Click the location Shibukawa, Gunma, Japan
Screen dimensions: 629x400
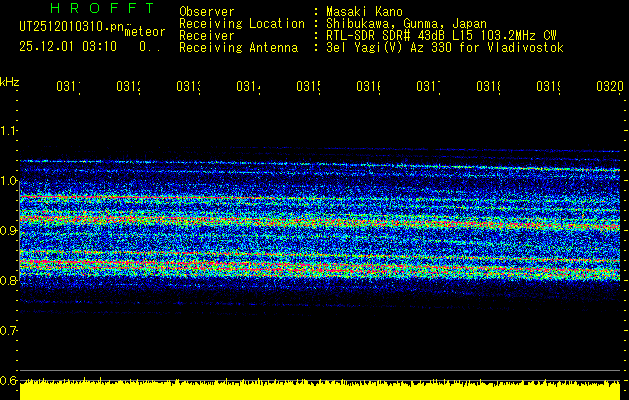pyautogui.click(x=406, y=24)
